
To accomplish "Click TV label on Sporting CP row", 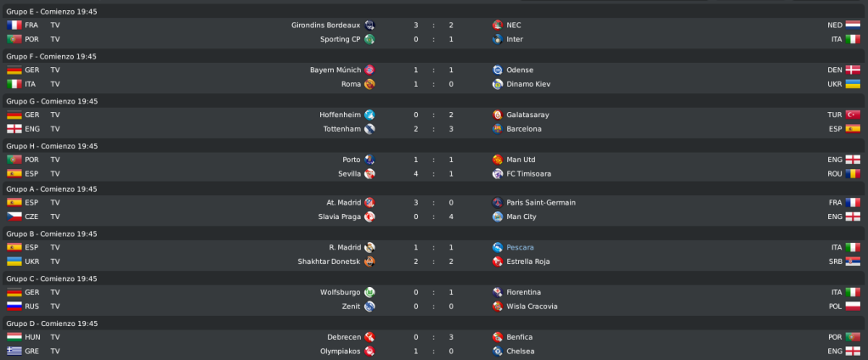I will click(x=55, y=39).
